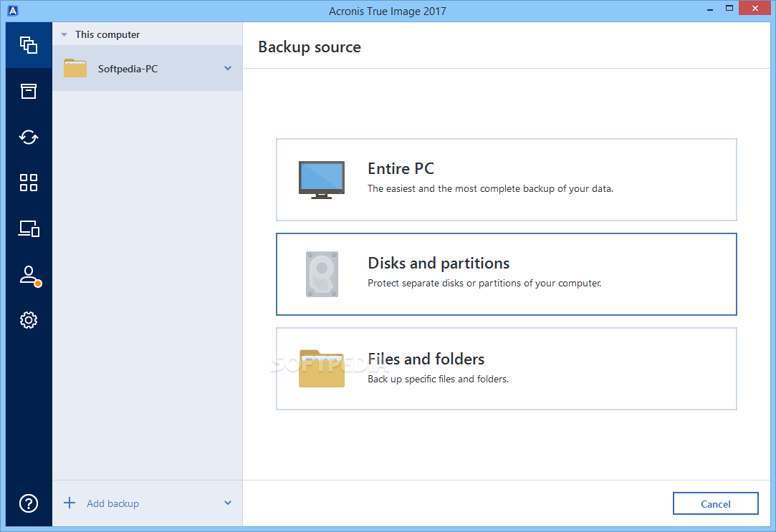Click the Files and folders folder icon

point(322,368)
